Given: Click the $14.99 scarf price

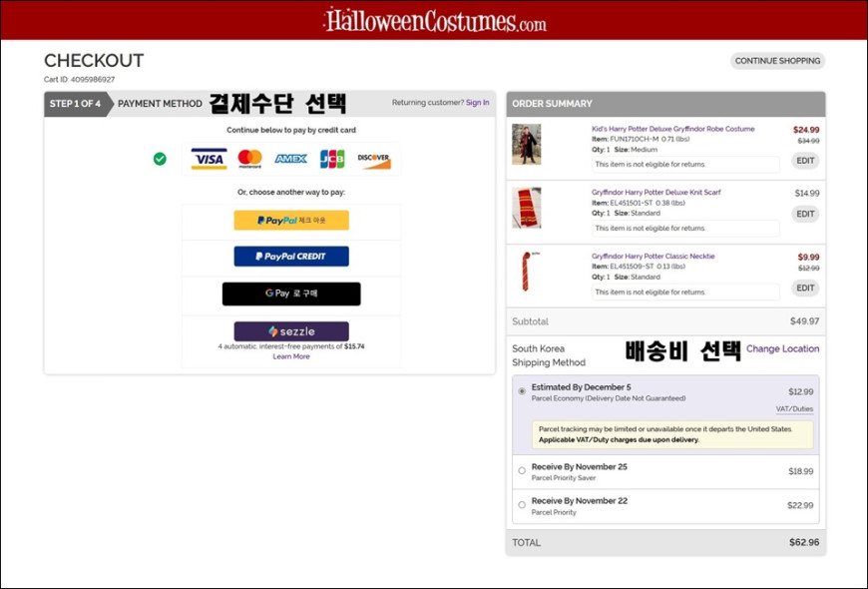Looking at the screenshot, I should click(806, 194).
